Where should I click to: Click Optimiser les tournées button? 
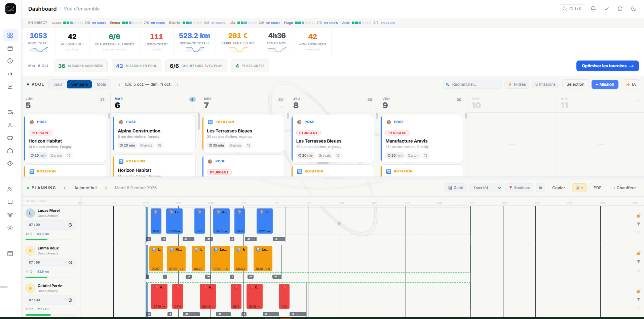pos(607,66)
